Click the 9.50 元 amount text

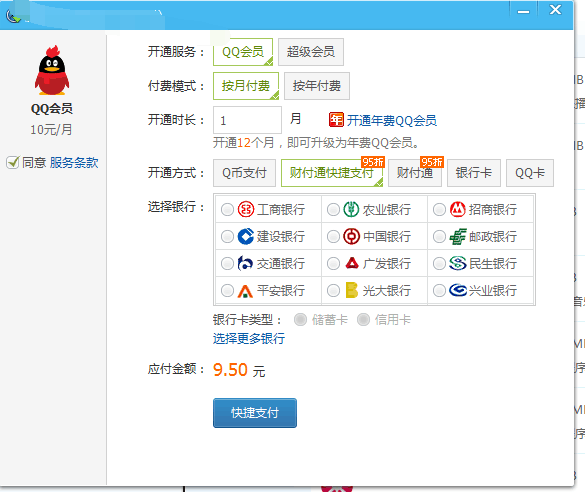coord(239,370)
